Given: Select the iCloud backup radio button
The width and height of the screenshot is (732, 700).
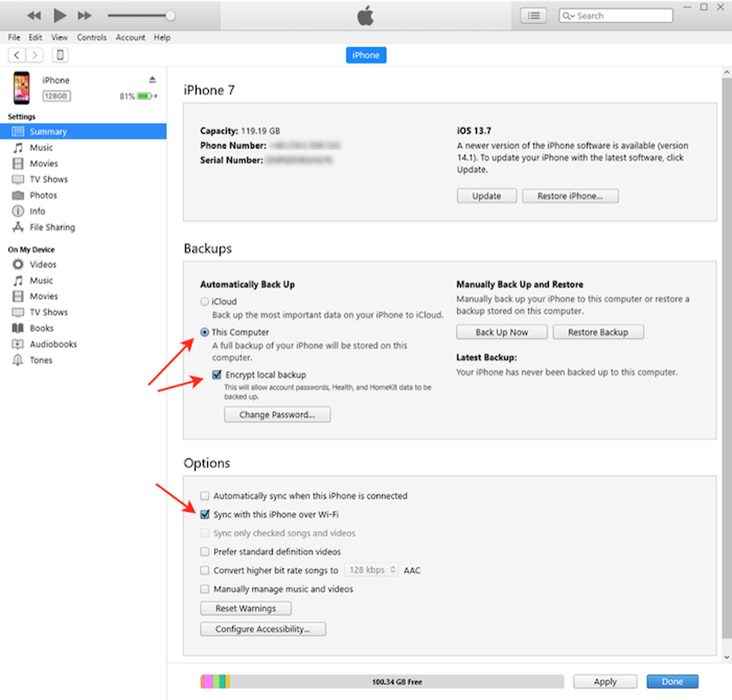Looking at the screenshot, I should 205,301.
